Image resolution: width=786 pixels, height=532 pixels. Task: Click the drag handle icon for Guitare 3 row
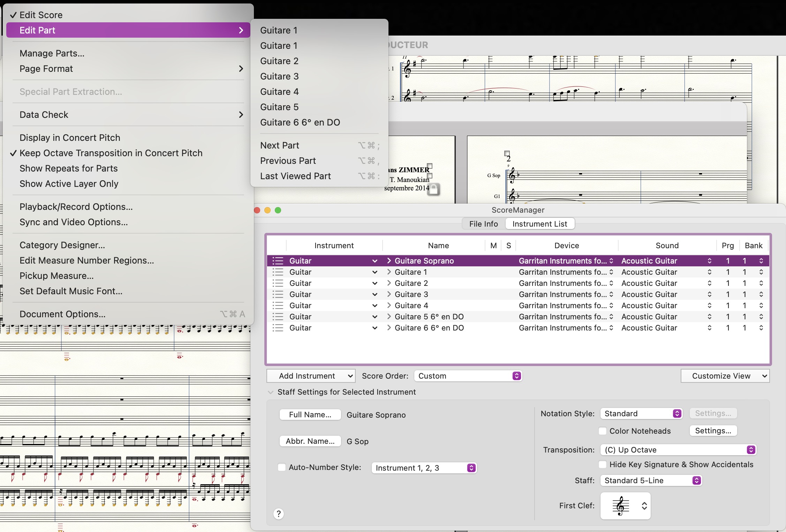(278, 294)
